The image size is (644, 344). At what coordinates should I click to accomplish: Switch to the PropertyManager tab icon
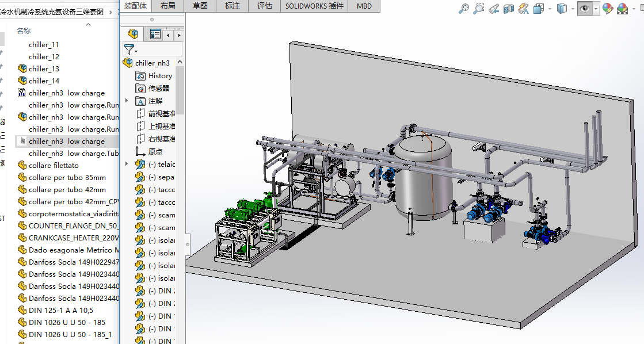click(x=155, y=35)
